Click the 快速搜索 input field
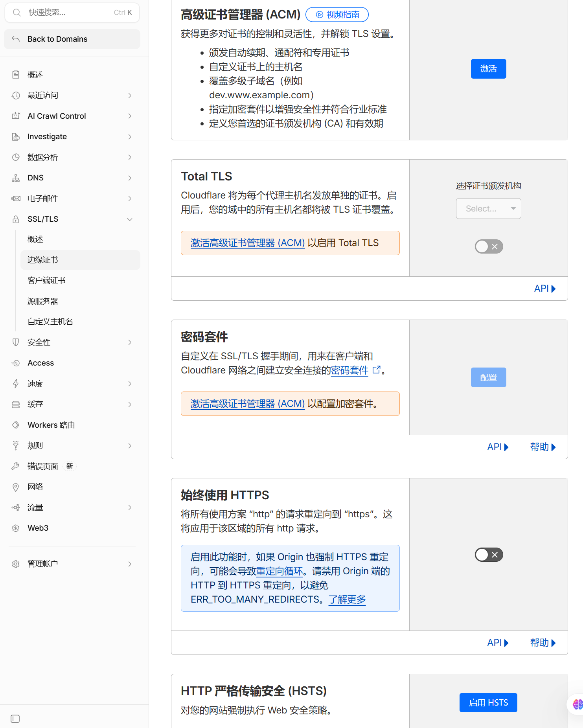This screenshot has height=728, width=583. 72,13
